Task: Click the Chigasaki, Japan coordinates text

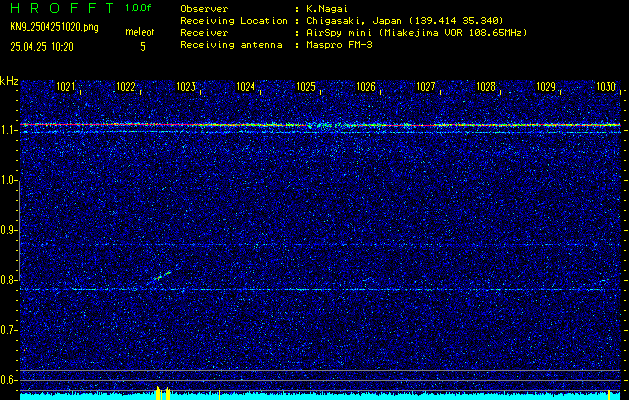Action: (405, 21)
